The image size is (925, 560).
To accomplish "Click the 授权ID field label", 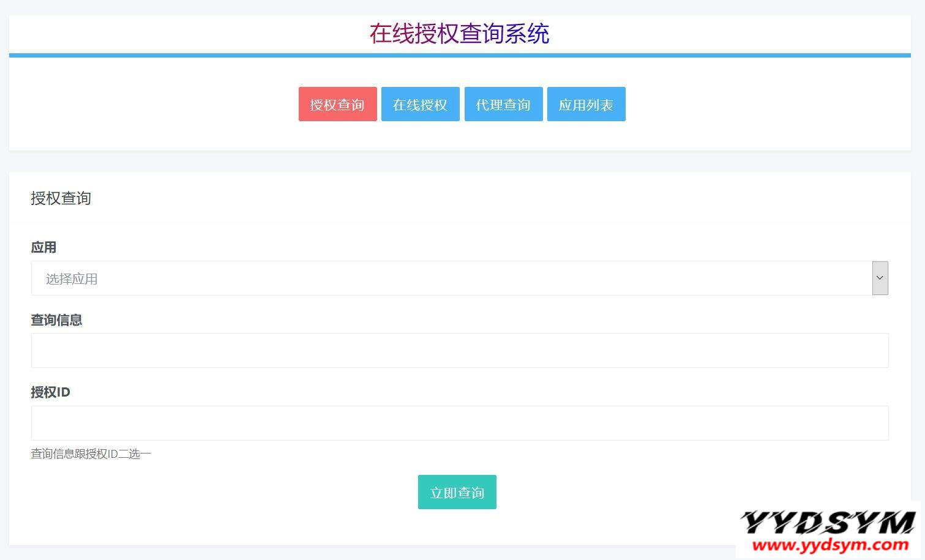I will click(x=50, y=392).
